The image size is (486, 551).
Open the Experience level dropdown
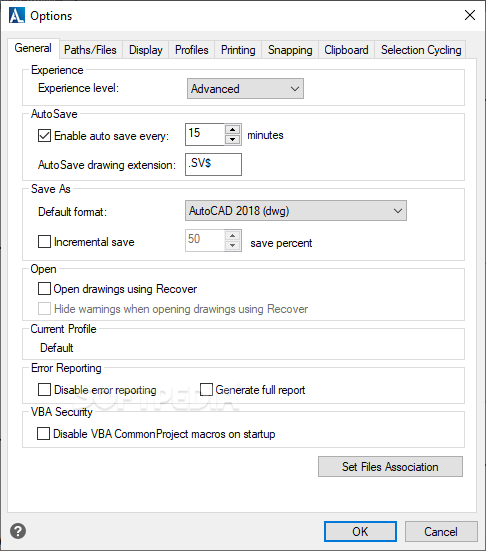pos(245,89)
